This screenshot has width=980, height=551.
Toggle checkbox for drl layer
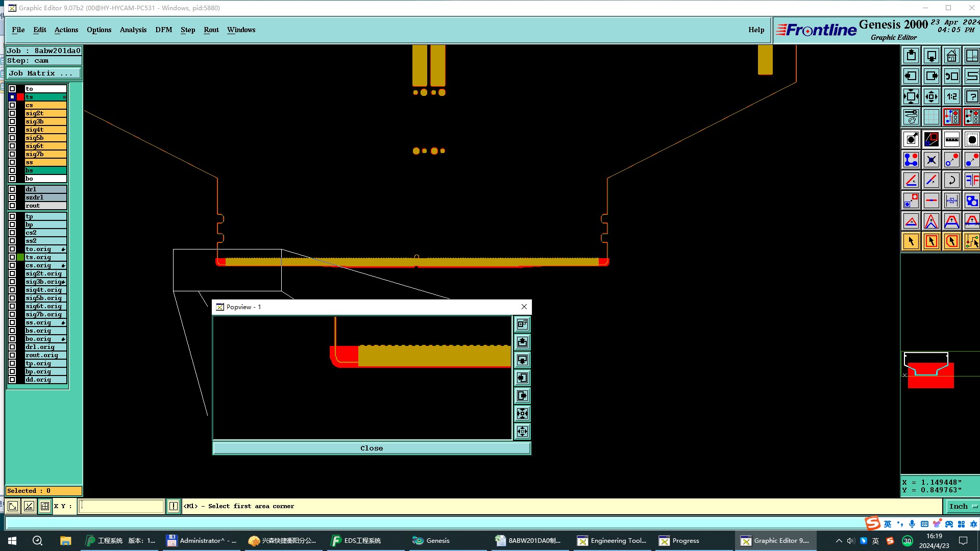[x=12, y=189]
